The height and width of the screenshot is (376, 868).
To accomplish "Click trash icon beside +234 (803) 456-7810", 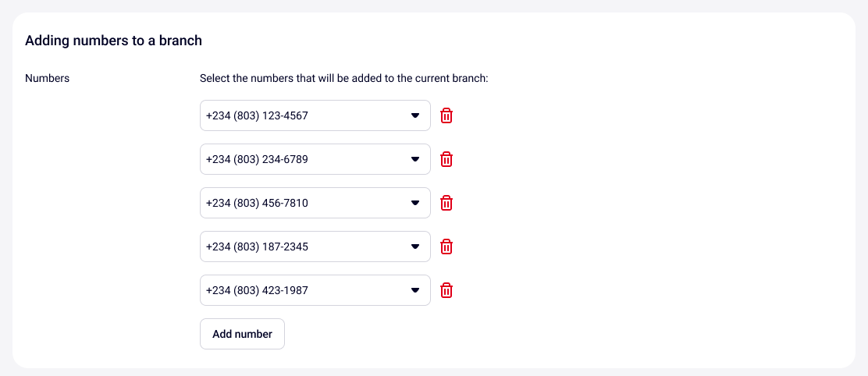I will [446, 203].
